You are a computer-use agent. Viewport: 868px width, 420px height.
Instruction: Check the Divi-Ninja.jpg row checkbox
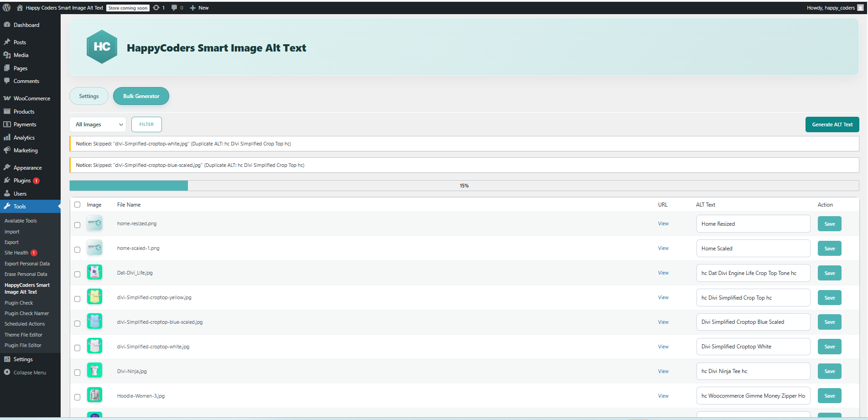pyautogui.click(x=77, y=372)
